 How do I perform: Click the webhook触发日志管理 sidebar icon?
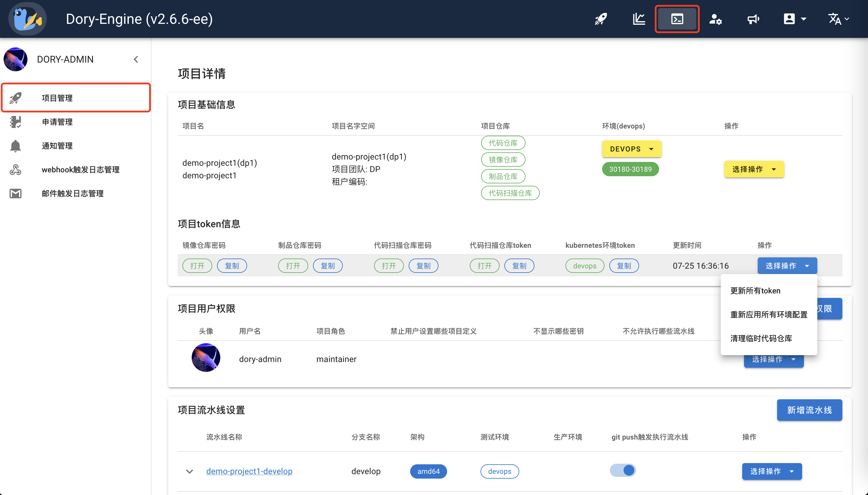15,169
